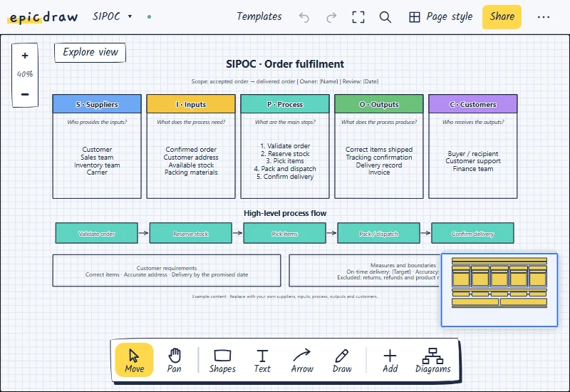The width and height of the screenshot is (570, 392).
Task: Select the Move tool
Action: pos(134,360)
